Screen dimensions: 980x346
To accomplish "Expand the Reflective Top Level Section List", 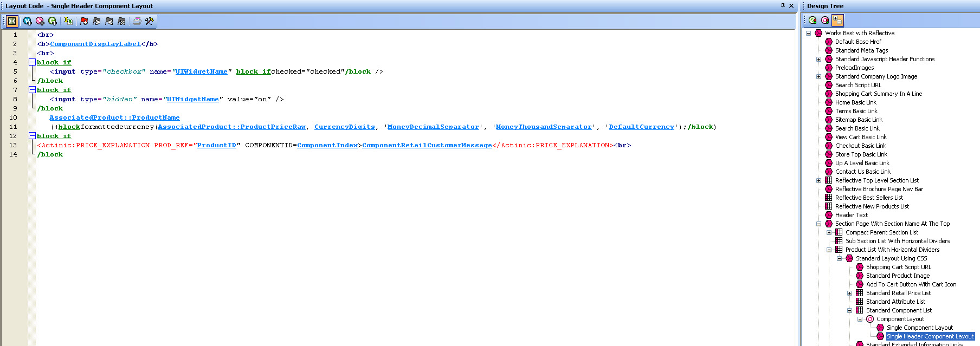I will [x=818, y=180].
